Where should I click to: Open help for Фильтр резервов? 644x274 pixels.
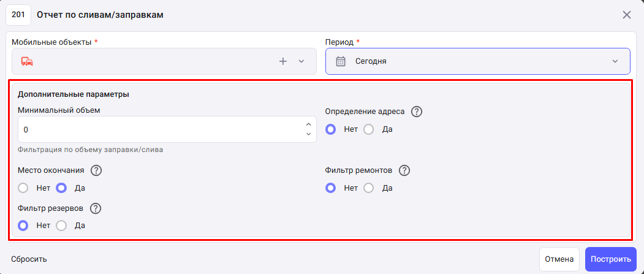[96, 208]
